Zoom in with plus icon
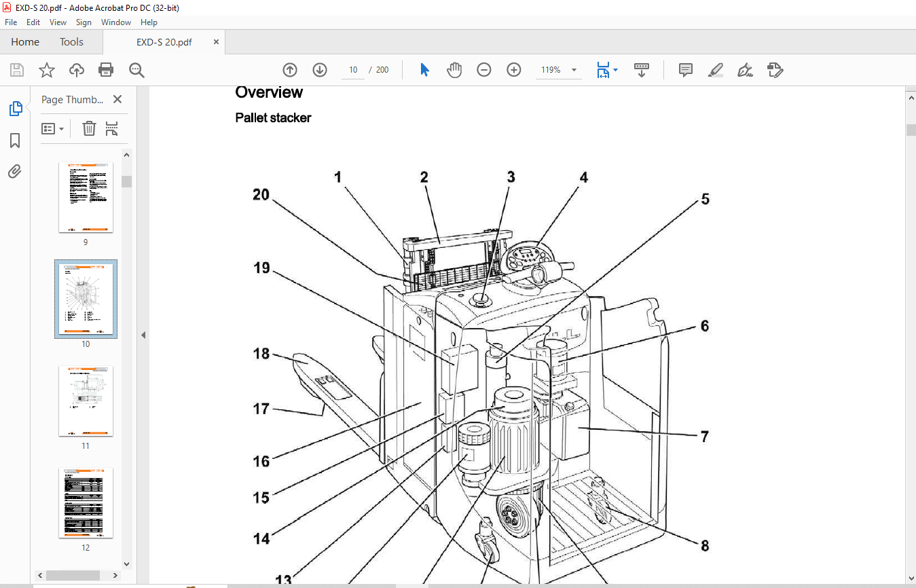 514,70
